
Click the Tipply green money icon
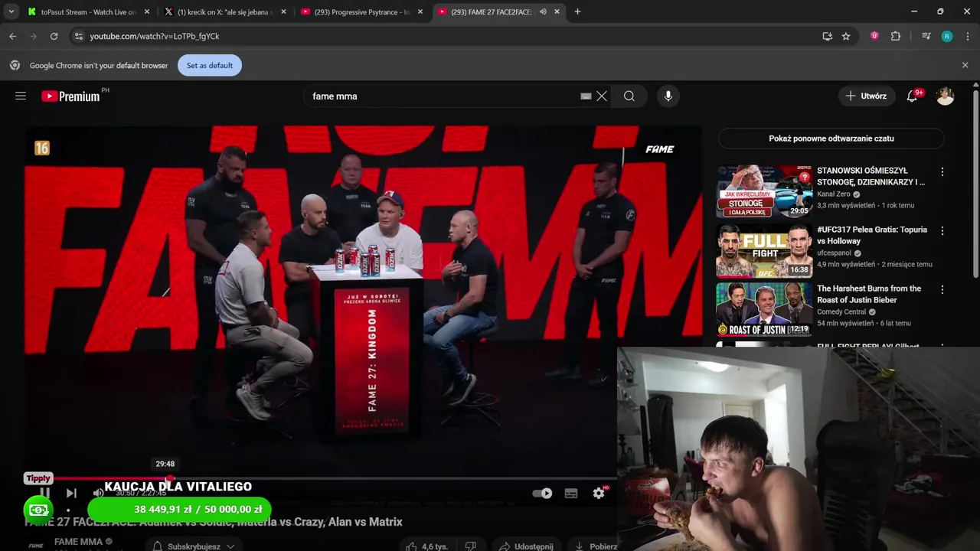point(38,510)
